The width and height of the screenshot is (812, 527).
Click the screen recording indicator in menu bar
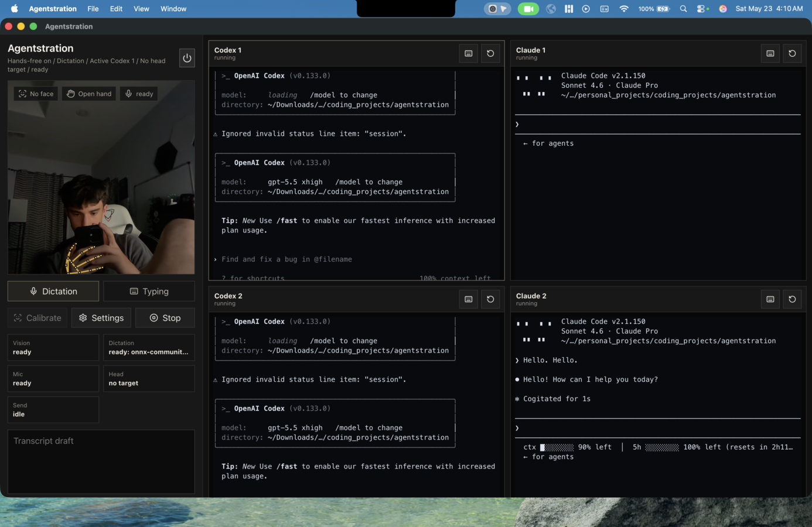[x=497, y=9]
